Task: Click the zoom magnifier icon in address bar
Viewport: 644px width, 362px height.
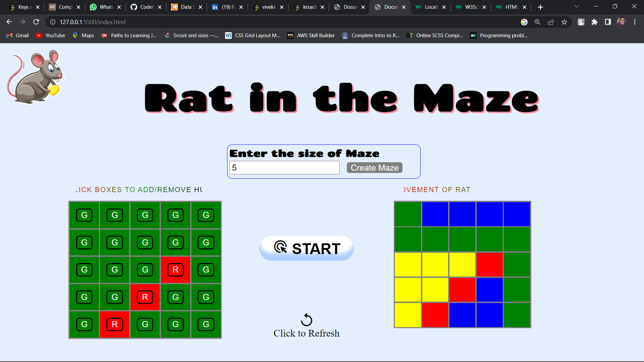Action: [x=537, y=22]
